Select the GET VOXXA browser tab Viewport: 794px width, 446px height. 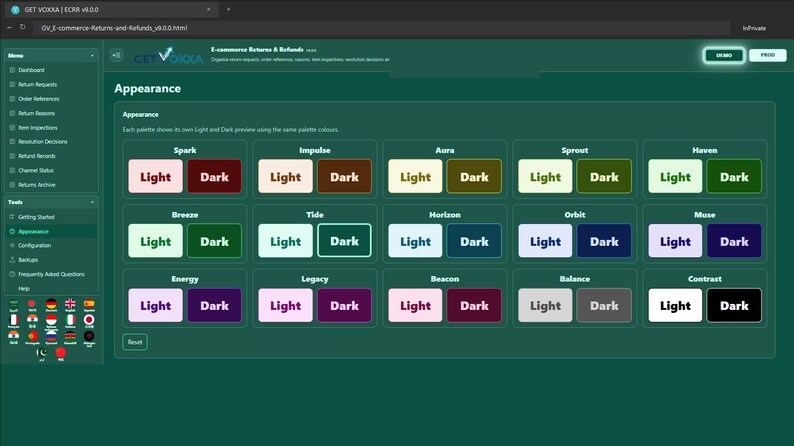click(x=111, y=9)
